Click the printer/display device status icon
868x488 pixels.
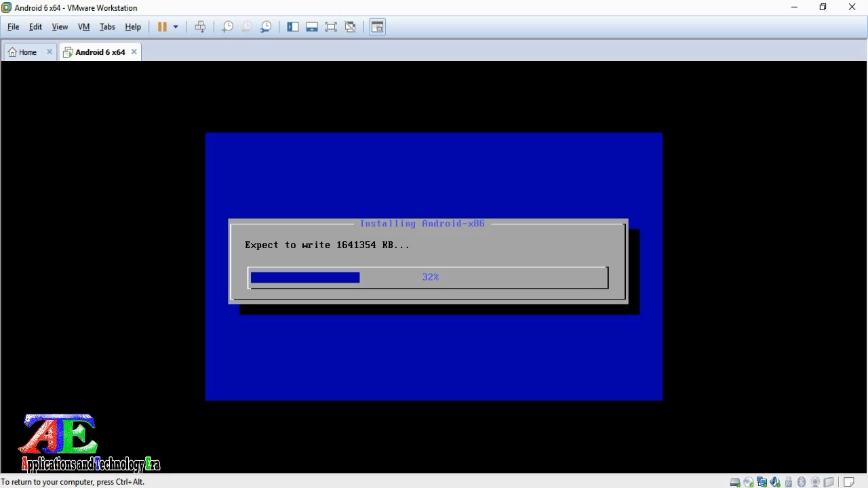(x=829, y=482)
